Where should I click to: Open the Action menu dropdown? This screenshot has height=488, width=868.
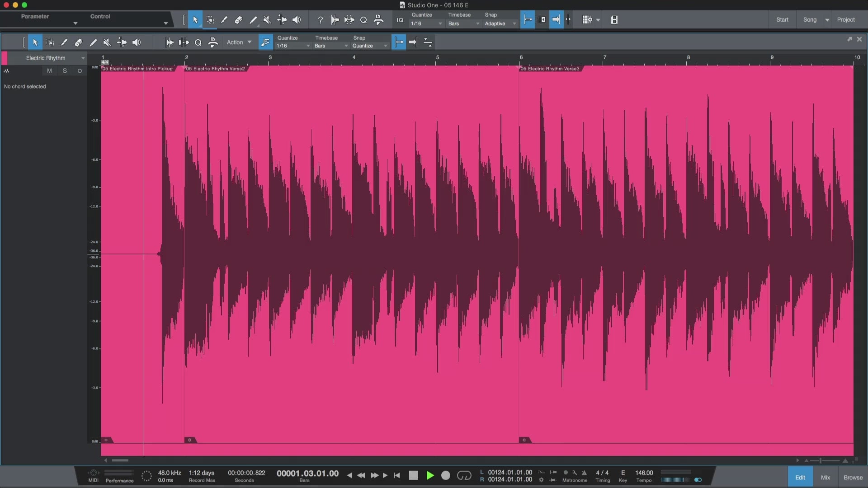coord(239,42)
